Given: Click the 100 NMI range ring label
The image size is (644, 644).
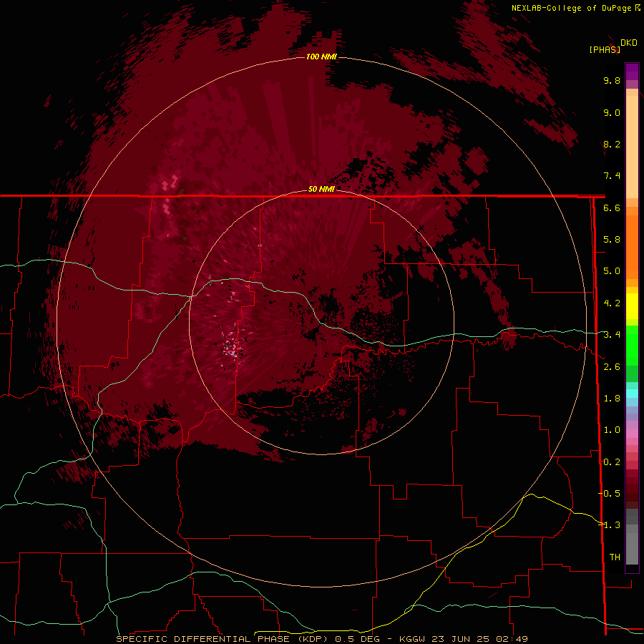Looking at the screenshot, I should click(321, 57).
